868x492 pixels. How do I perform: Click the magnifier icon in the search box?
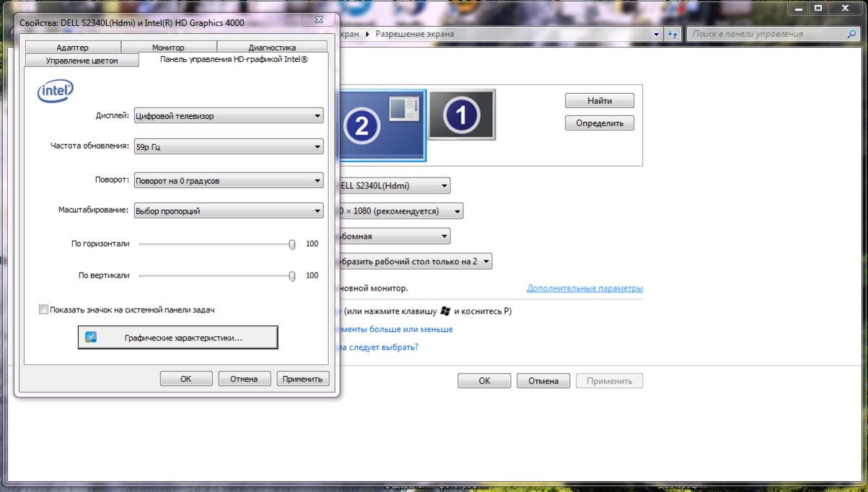(x=851, y=34)
